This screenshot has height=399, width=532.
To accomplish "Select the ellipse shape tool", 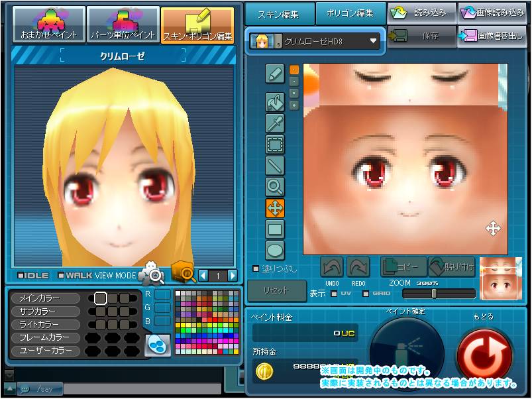I will (x=275, y=251).
